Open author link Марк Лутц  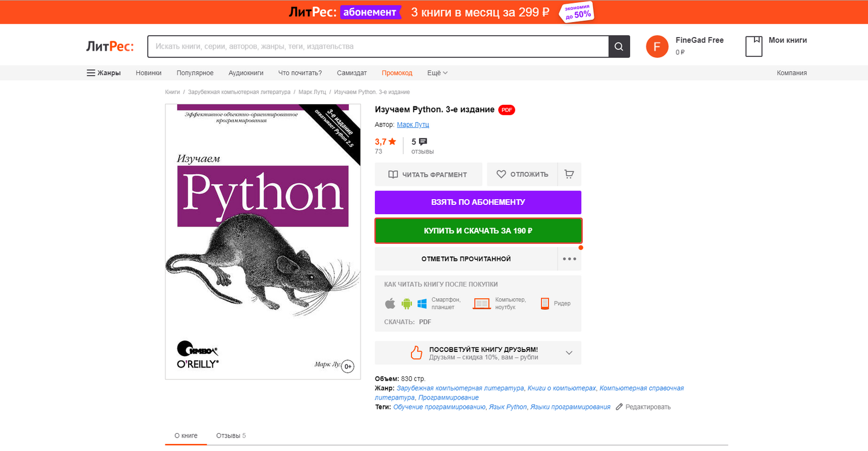click(x=413, y=124)
